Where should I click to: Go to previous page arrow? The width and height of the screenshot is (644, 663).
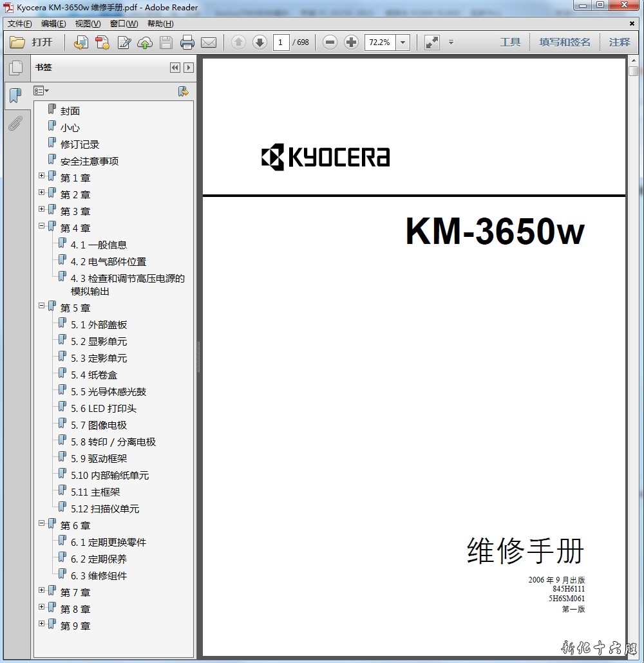tap(239, 42)
